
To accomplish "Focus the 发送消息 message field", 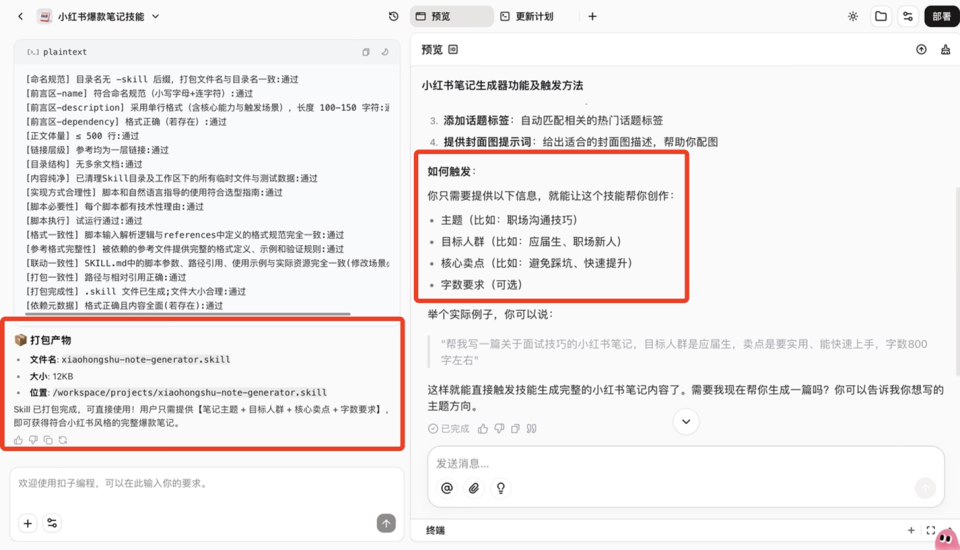I will pos(686,463).
